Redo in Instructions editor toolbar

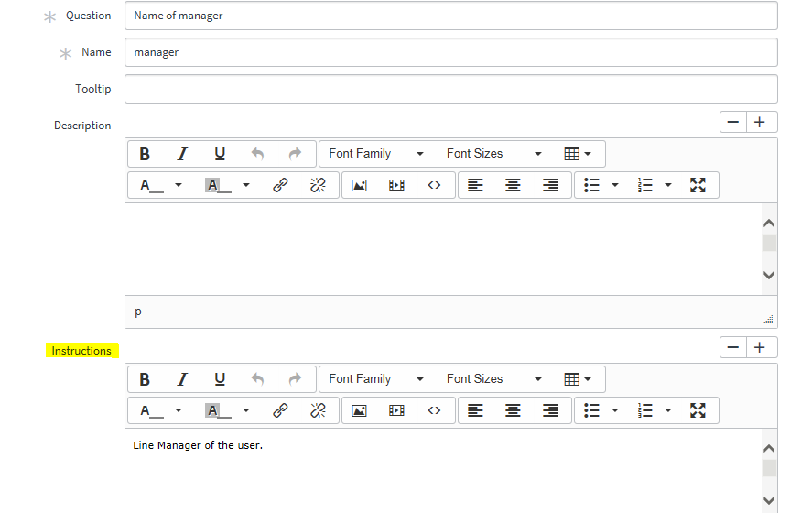(295, 379)
